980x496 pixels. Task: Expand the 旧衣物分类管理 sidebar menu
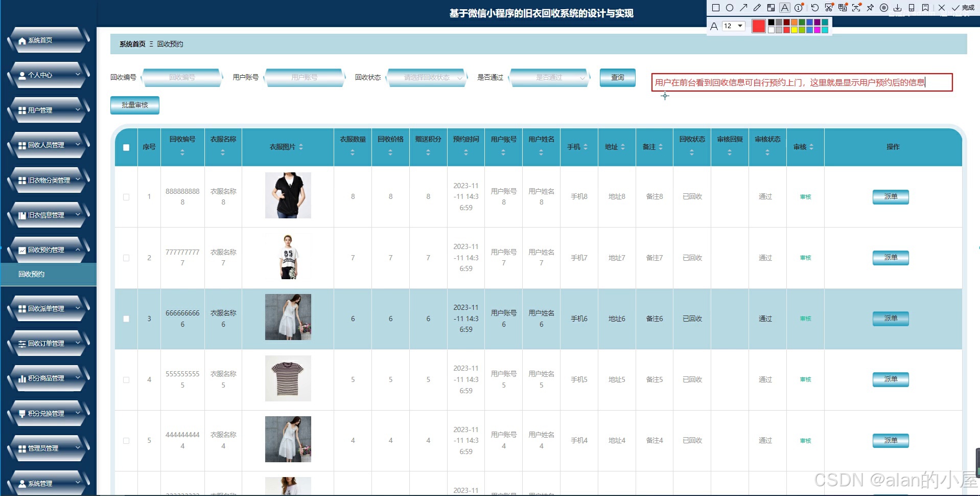[49, 180]
